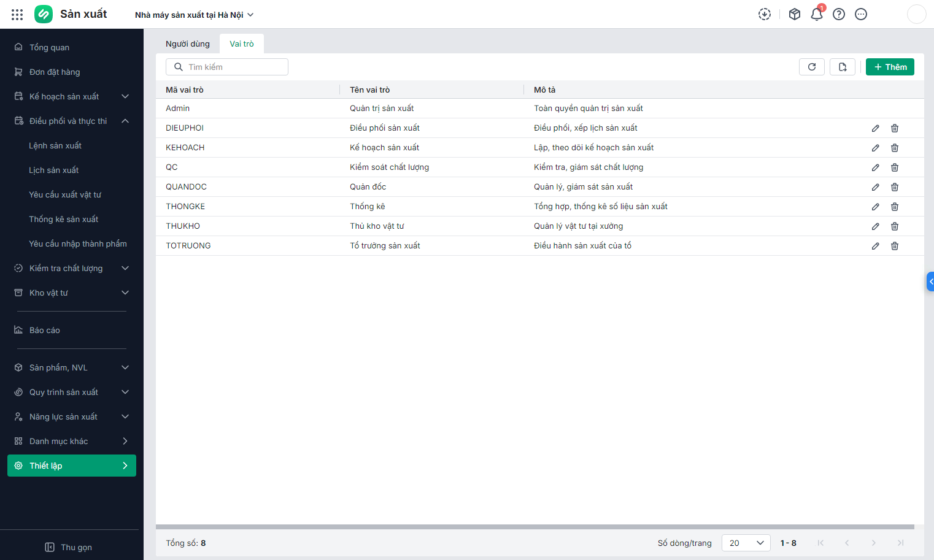Edit the QUANDOC role with pencil icon
The image size is (934, 560).
click(x=875, y=187)
